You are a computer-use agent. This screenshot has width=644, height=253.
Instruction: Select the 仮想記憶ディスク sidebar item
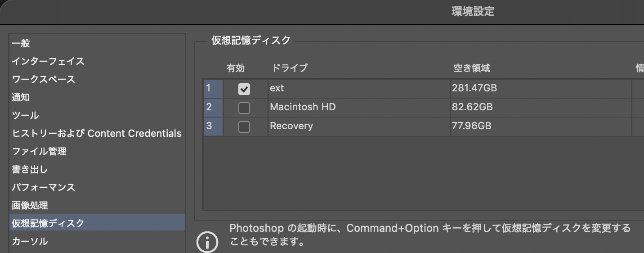(x=97, y=223)
